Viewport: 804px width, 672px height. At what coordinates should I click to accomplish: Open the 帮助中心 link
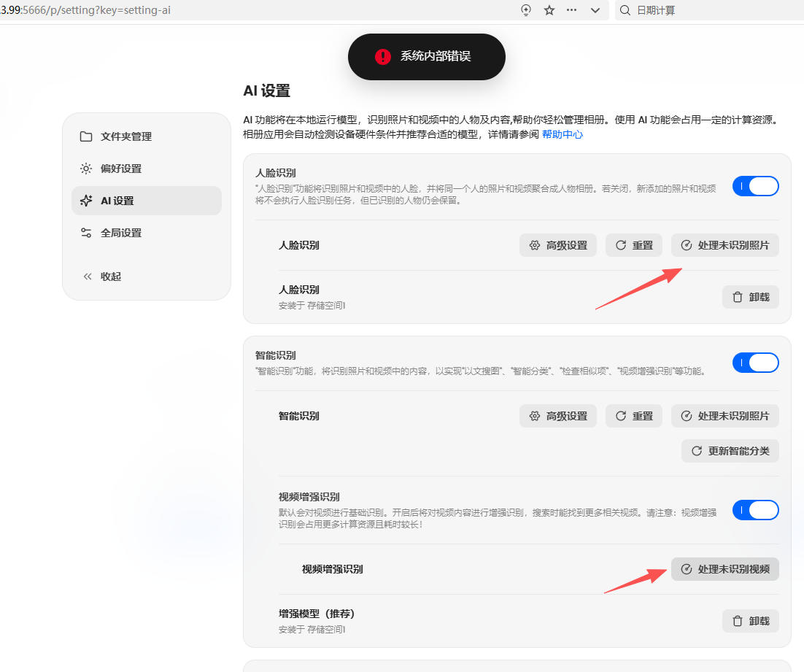click(563, 134)
